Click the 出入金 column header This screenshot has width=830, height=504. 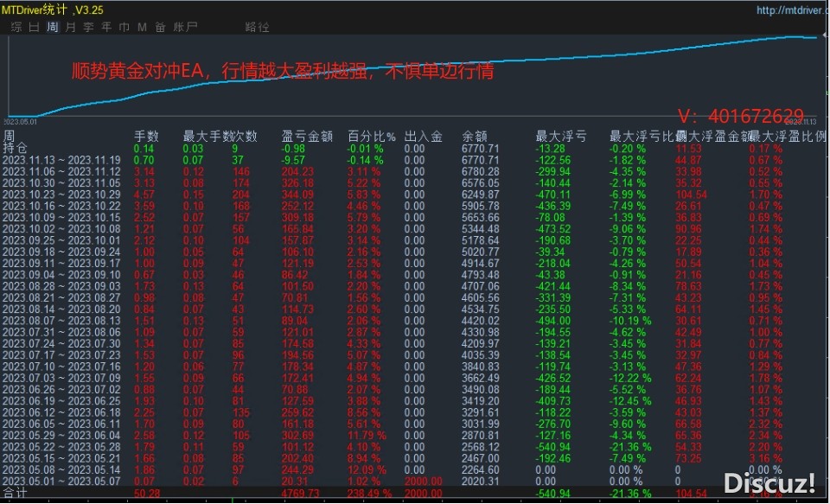(x=424, y=137)
